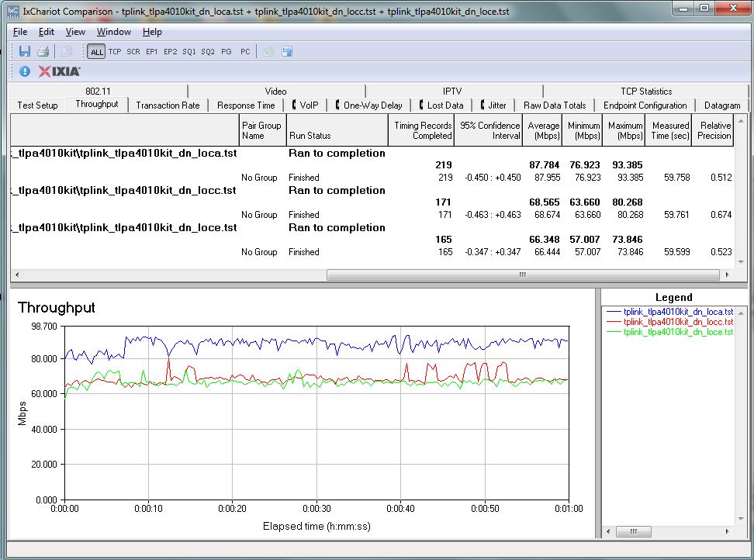This screenshot has height=560, width=754.
Task: Select the SQ2 filter button
Action: pyautogui.click(x=208, y=51)
